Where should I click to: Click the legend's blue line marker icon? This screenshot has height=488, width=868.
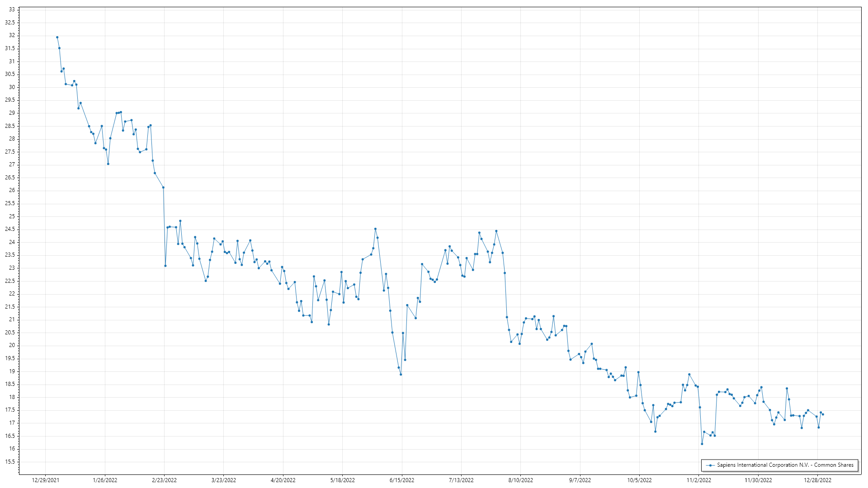tap(711, 465)
